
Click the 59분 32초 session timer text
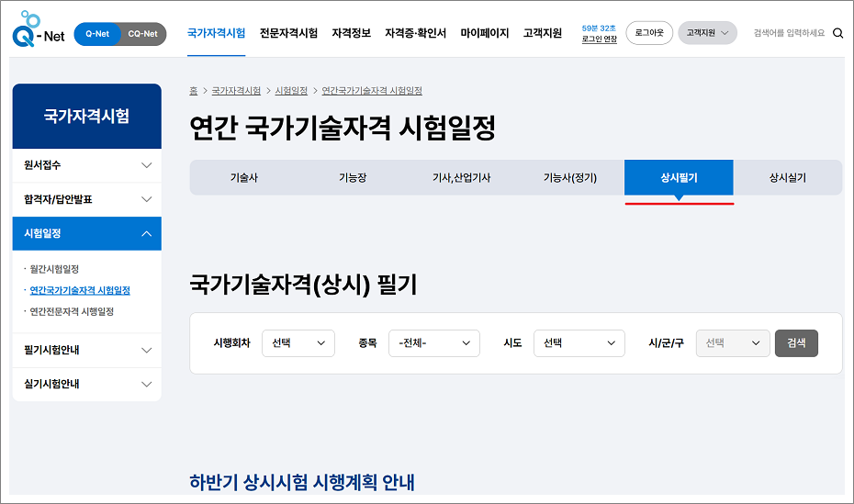tap(599, 28)
